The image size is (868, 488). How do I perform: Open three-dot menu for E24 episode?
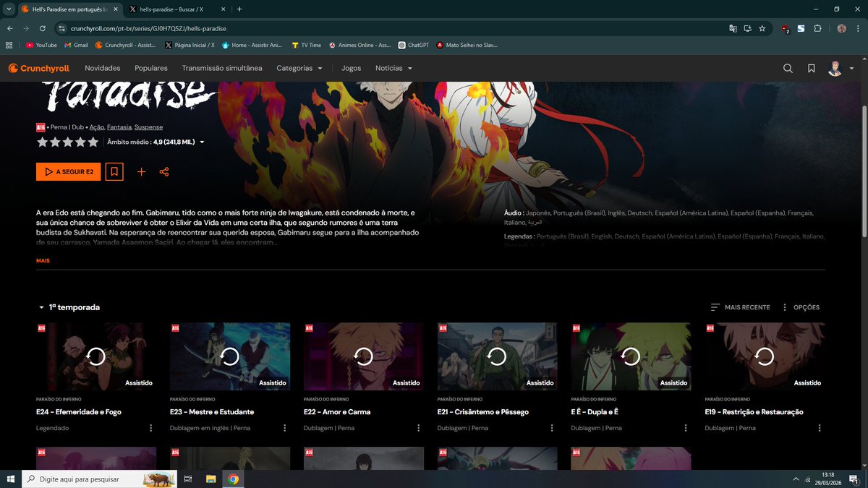tap(151, 428)
